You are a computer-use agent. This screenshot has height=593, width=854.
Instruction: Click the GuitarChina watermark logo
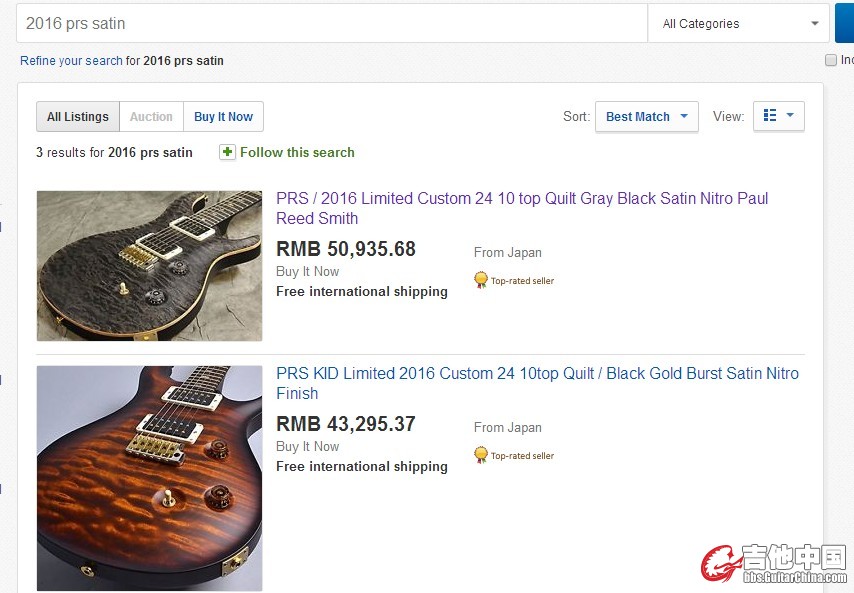tap(773, 562)
